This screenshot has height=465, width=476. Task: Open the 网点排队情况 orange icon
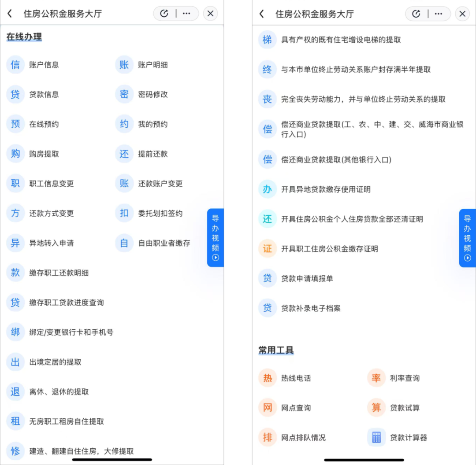click(x=267, y=437)
